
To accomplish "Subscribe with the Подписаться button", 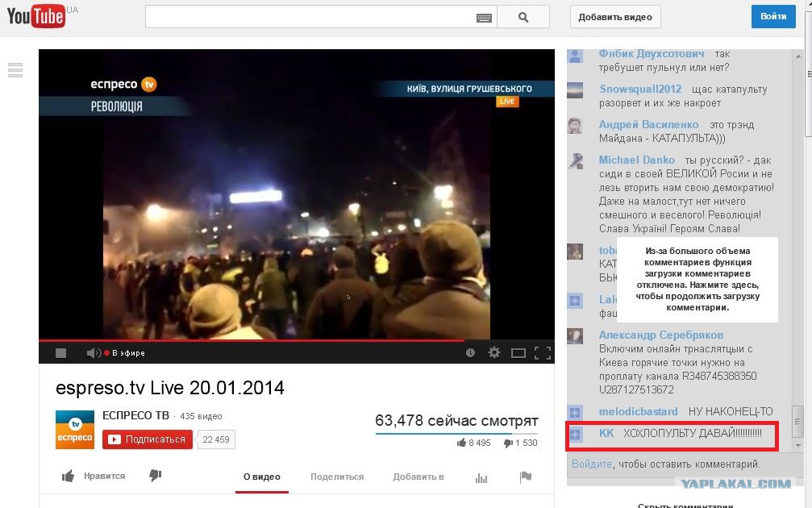I will pos(148,439).
